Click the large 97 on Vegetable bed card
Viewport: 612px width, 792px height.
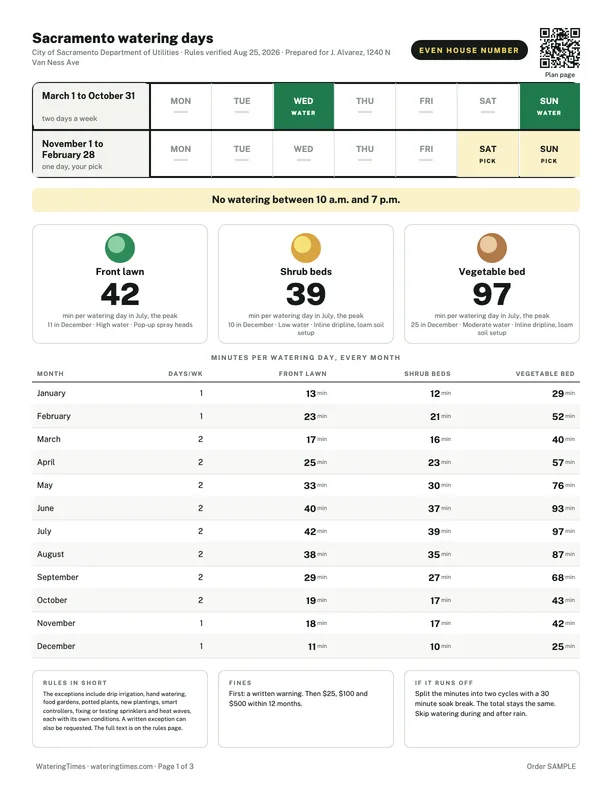click(x=492, y=294)
